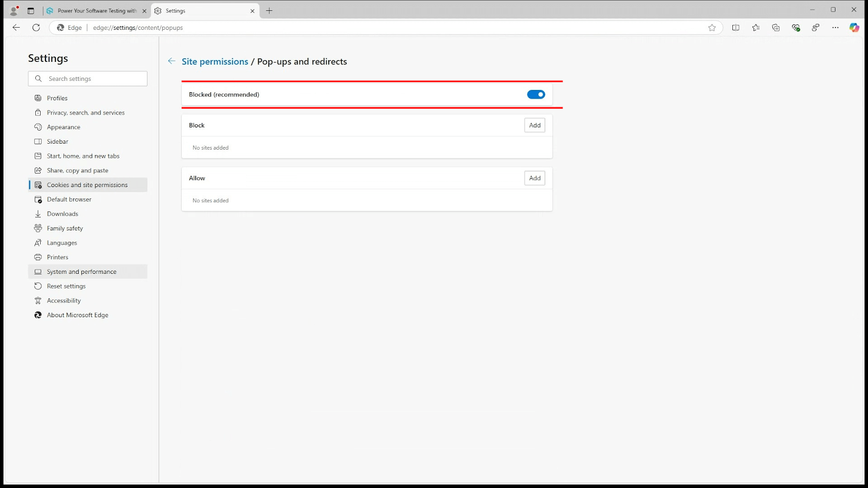The width and height of the screenshot is (868, 488).
Task: Turn off the Blocked (recommended) toggle
Action: tap(536, 94)
